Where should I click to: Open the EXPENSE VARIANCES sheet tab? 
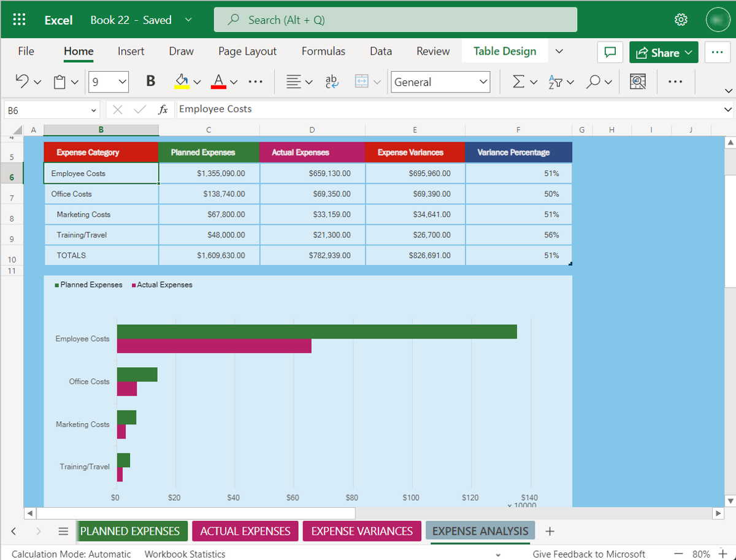pyautogui.click(x=362, y=531)
